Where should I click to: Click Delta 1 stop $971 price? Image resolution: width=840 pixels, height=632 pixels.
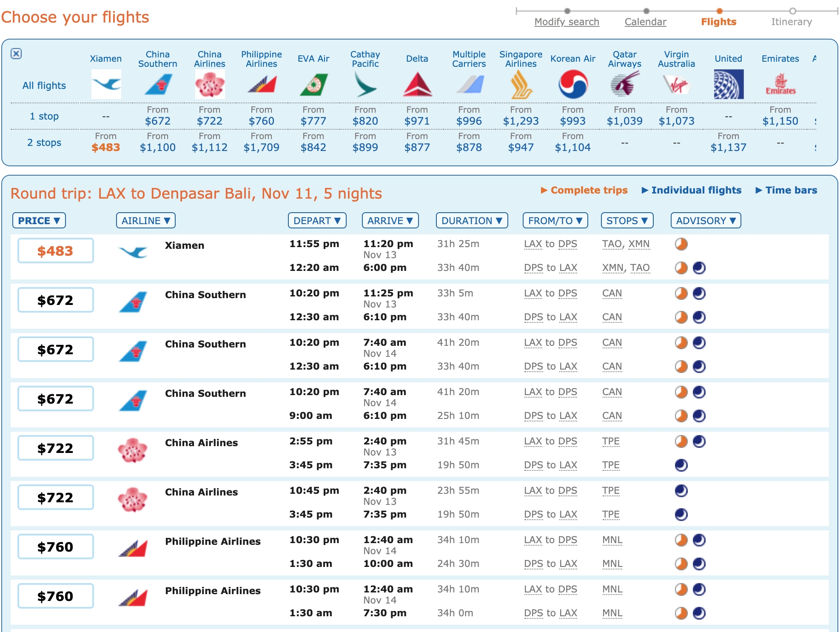click(417, 121)
